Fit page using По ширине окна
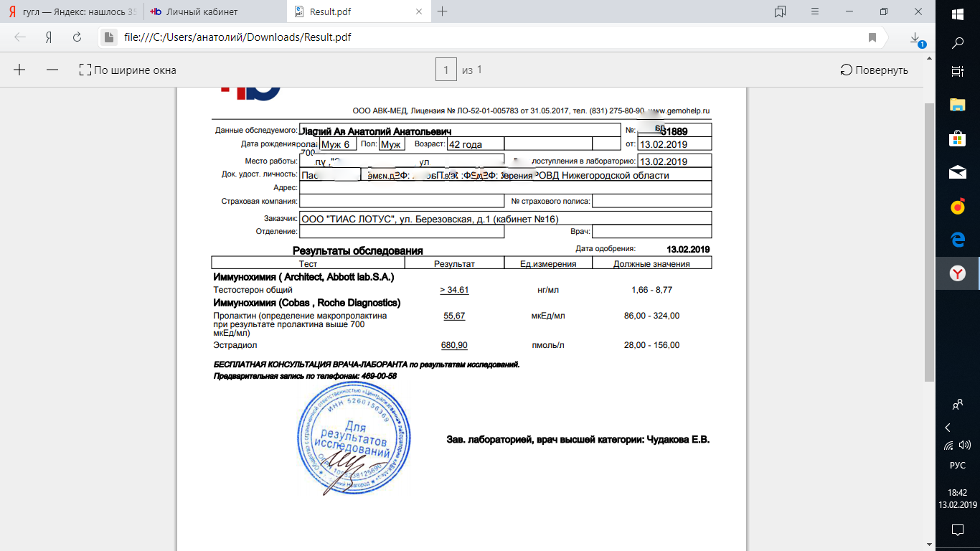The height and width of the screenshot is (551, 980). point(128,70)
